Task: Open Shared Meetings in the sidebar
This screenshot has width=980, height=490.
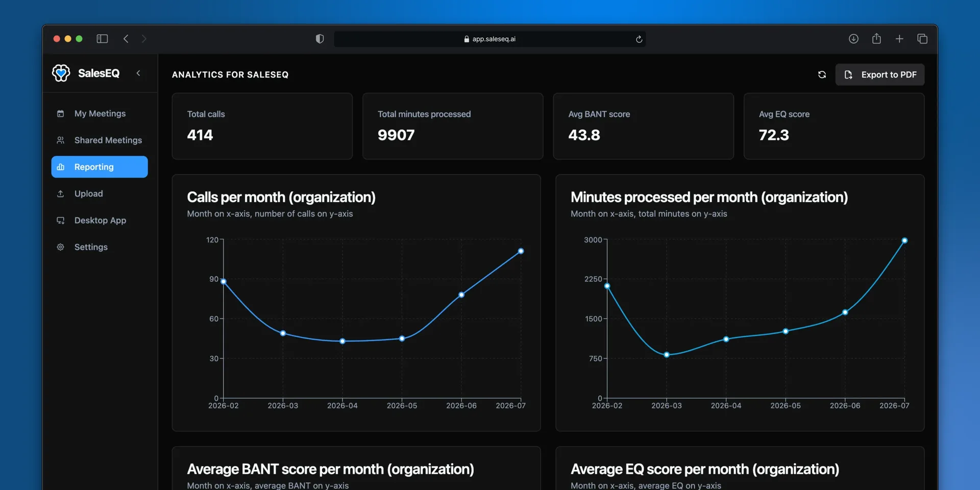Action: point(100,140)
